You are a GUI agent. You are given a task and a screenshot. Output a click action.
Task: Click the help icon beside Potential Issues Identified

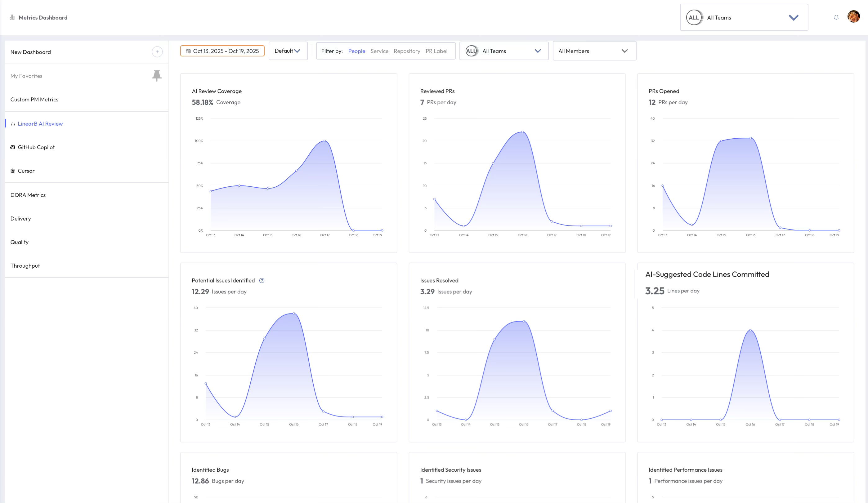click(x=262, y=281)
